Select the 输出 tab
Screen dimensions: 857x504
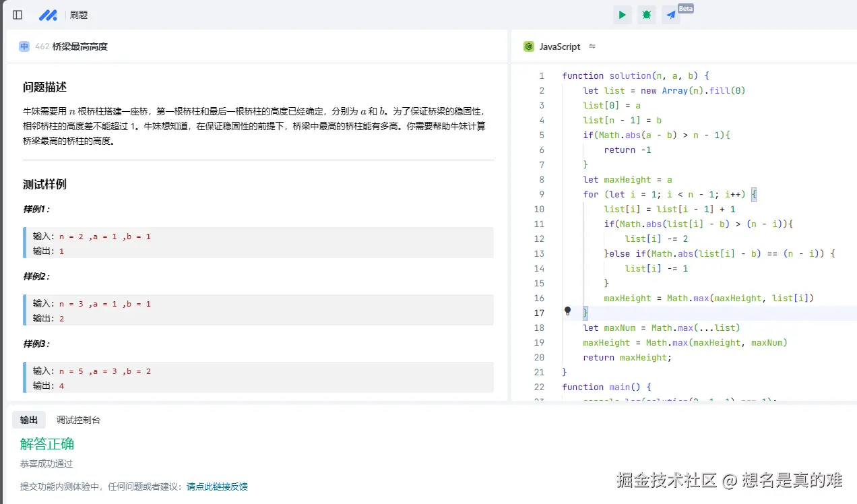click(x=29, y=419)
